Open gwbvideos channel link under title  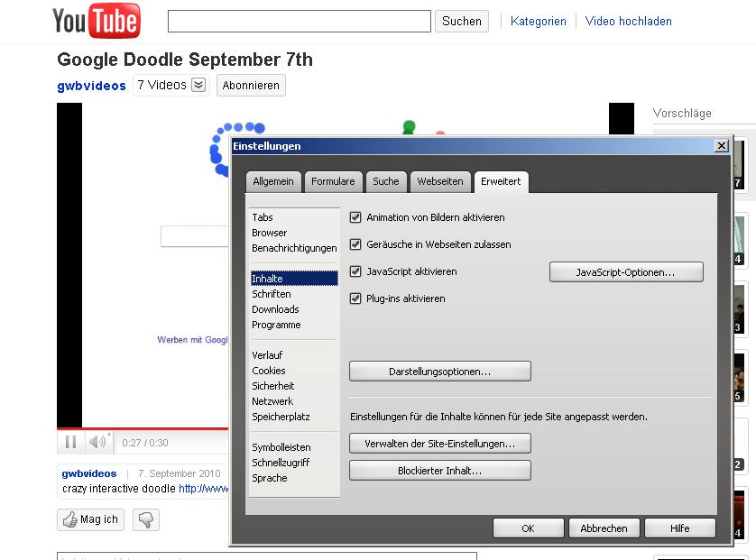point(92,86)
